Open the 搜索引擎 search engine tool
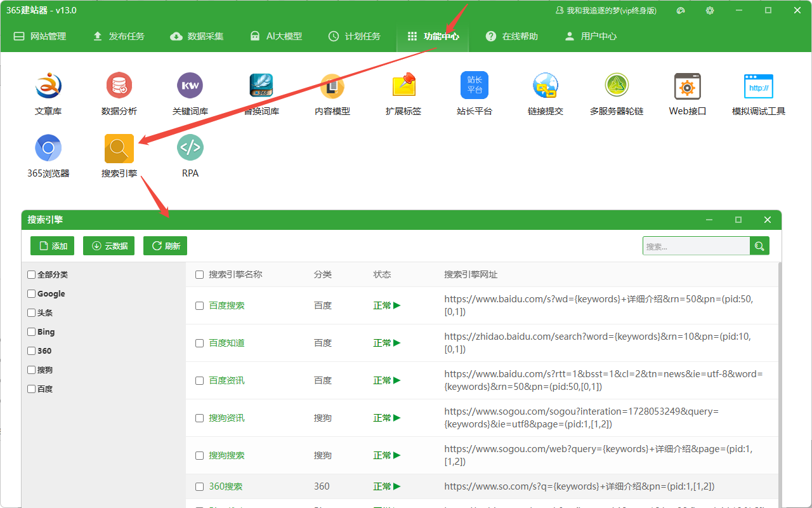812x508 pixels. point(119,156)
